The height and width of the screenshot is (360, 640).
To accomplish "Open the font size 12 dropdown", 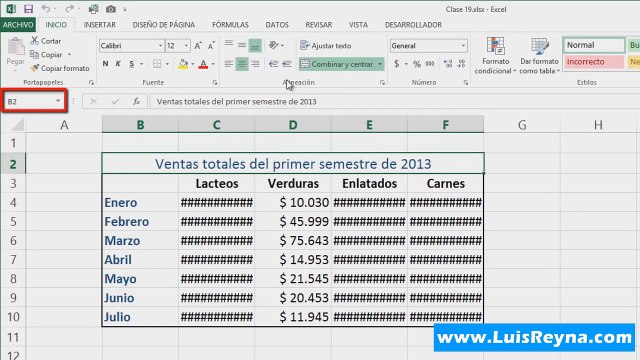I will coord(186,46).
